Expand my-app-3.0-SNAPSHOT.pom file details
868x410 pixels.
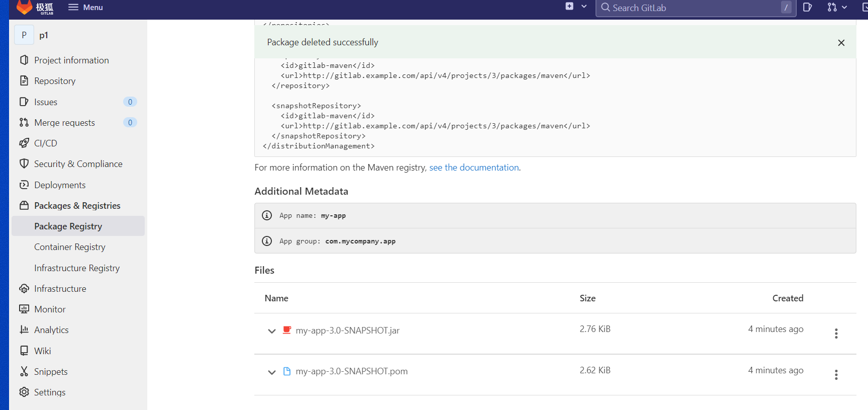coord(272,372)
